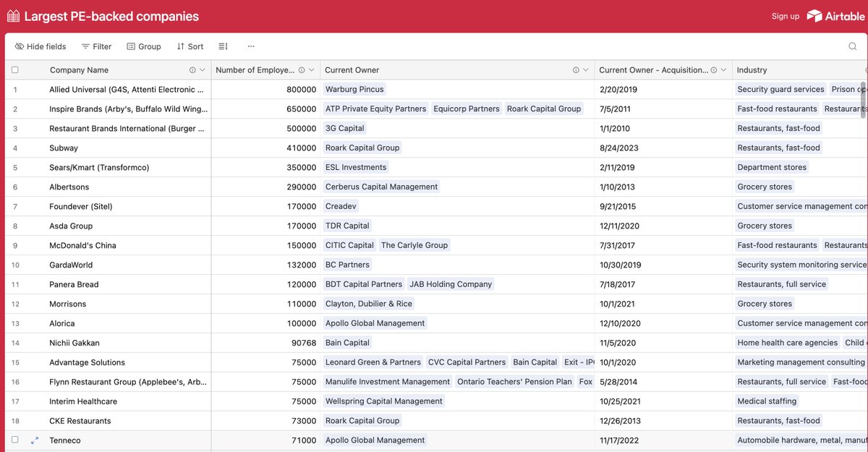This screenshot has height=452, width=868.
Task: Click the Company Name column header label
Action: tap(79, 70)
